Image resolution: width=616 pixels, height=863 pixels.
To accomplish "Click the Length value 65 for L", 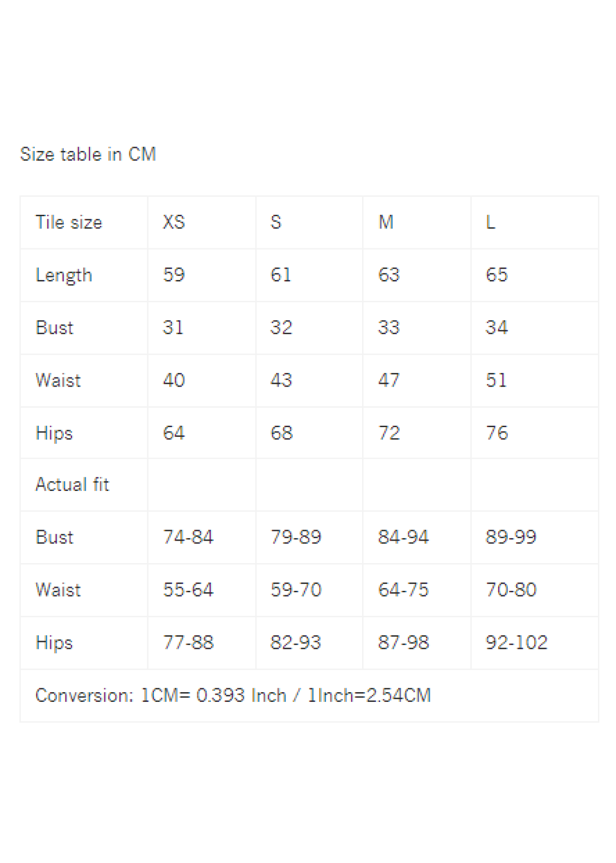I will [497, 275].
